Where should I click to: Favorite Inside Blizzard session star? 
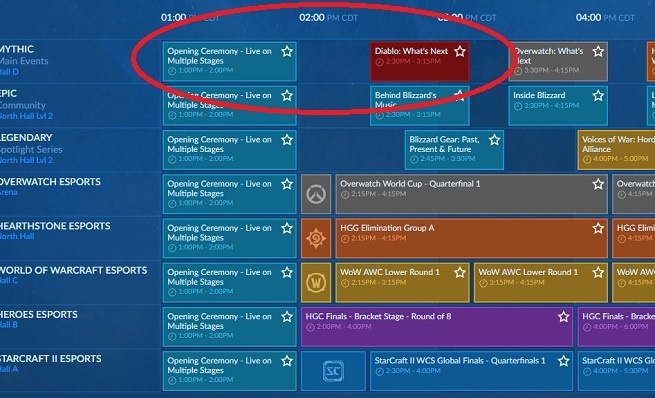(598, 96)
